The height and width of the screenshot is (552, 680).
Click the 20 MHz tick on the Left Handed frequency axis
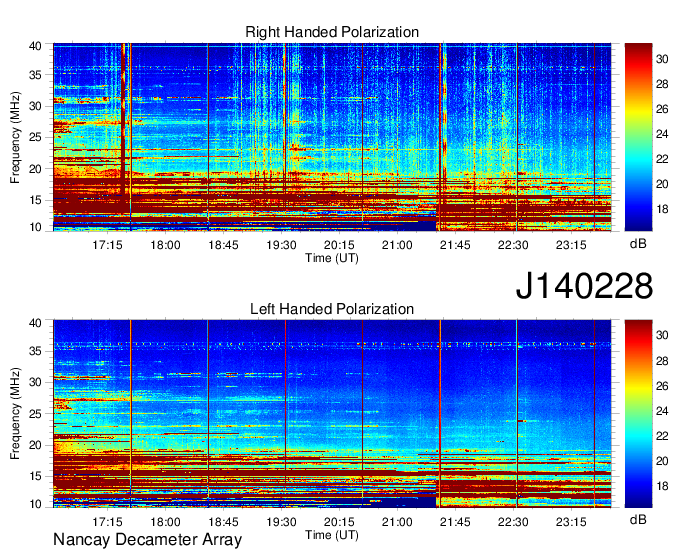[x=35, y=445]
